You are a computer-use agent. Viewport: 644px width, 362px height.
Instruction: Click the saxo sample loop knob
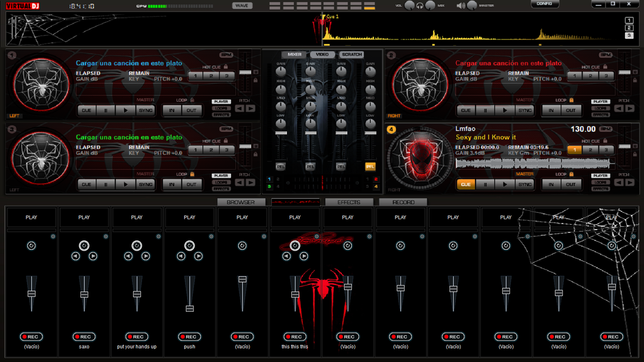click(84, 246)
